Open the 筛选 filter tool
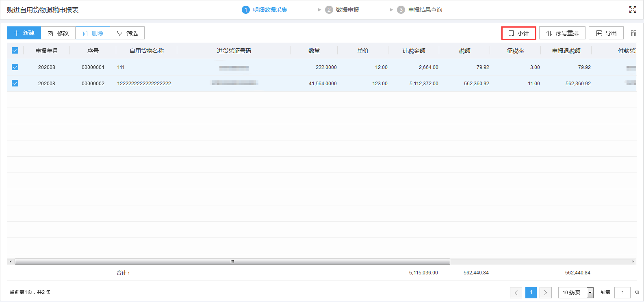Image resolution: width=644 pixels, height=302 pixels. tap(127, 33)
